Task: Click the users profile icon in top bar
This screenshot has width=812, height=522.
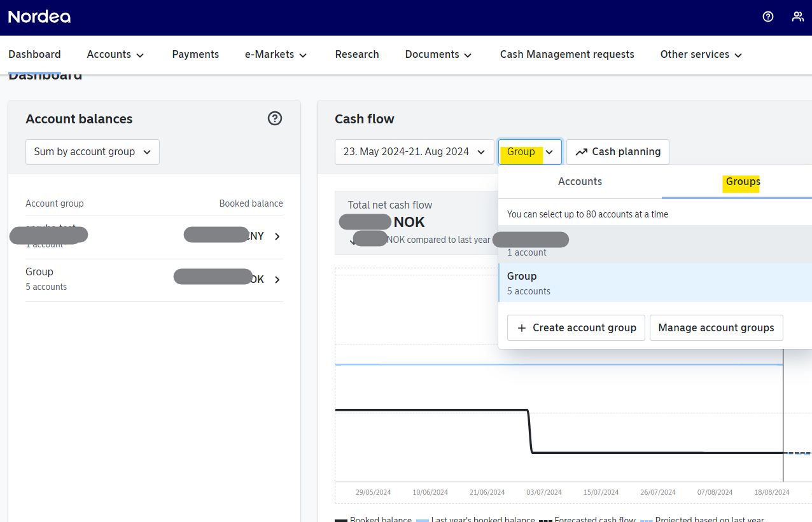Action: click(798, 17)
